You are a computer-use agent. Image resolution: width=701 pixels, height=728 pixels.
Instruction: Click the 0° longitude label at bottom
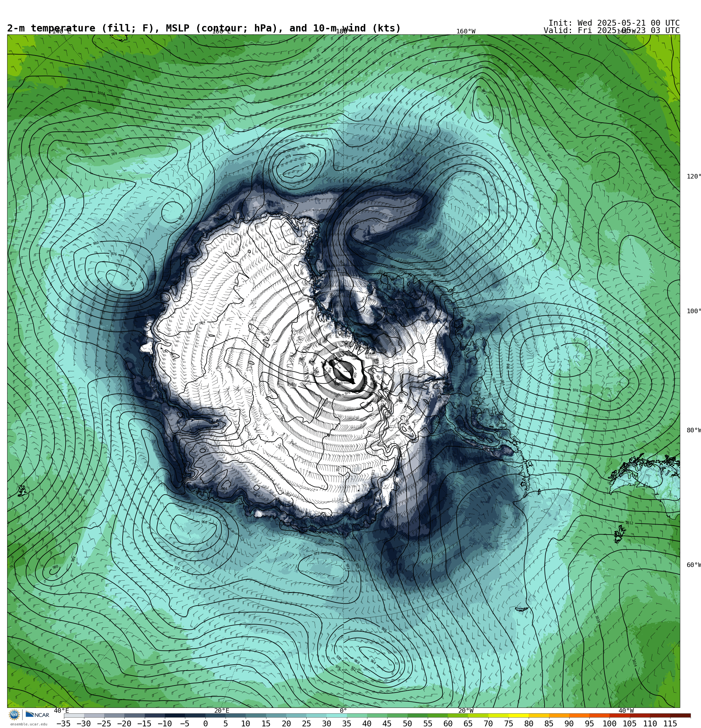point(343,710)
